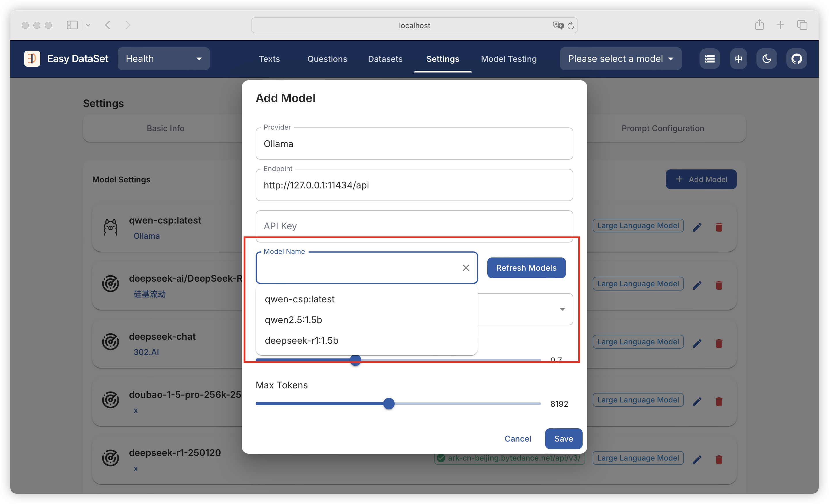Screen dimensions: 829x504
Task: Click the Max Tokens slider handle
Action: click(x=389, y=404)
